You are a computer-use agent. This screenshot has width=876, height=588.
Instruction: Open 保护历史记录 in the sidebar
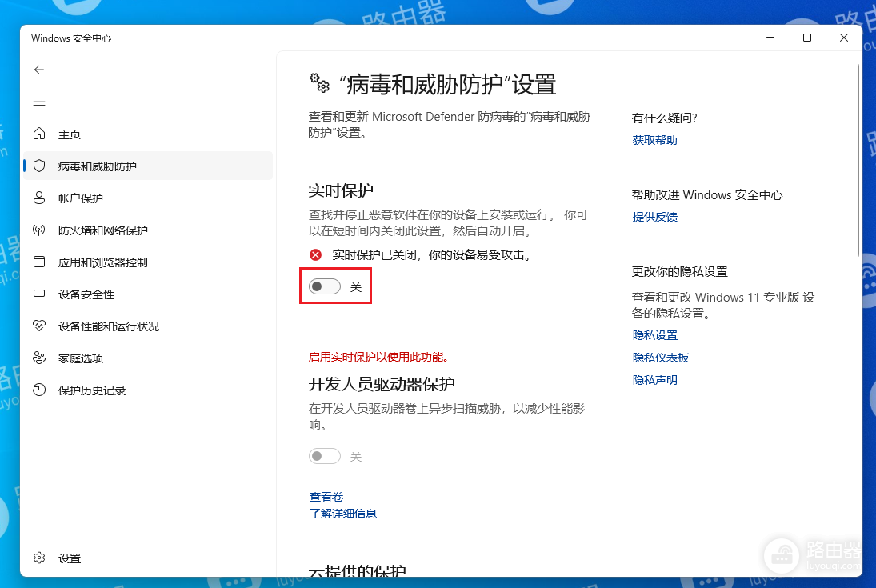(91, 390)
